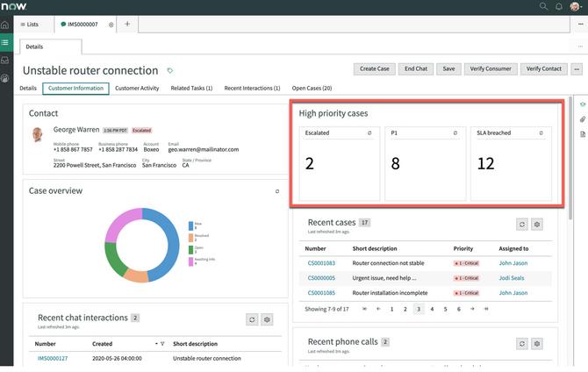Go to previous page of Recent cases
The width and height of the screenshot is (588, 372).
(378, 309)
